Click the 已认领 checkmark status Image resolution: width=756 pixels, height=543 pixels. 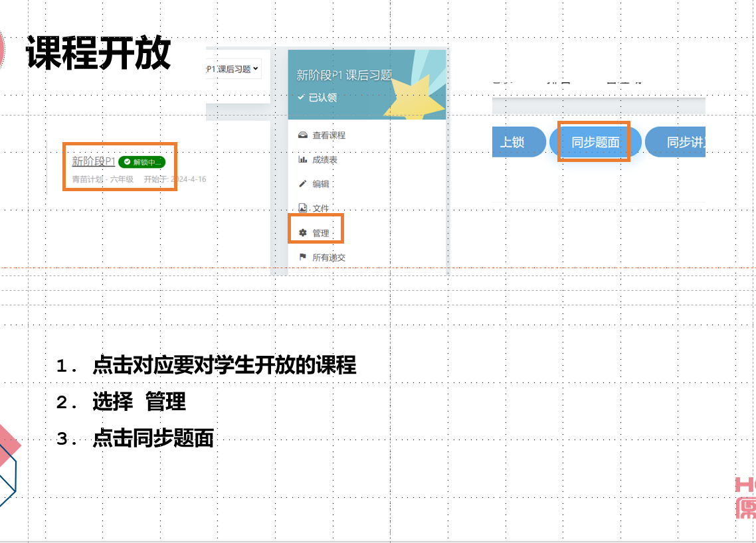317,98
